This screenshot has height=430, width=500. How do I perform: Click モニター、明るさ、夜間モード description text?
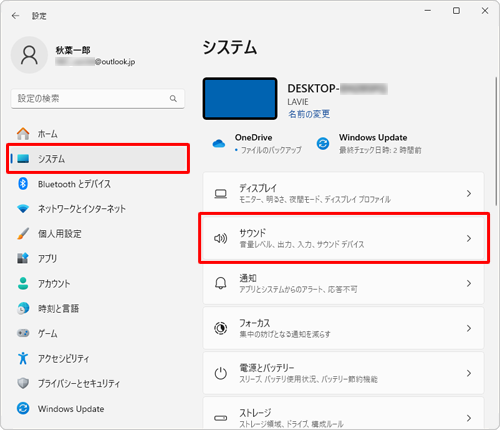315,200
